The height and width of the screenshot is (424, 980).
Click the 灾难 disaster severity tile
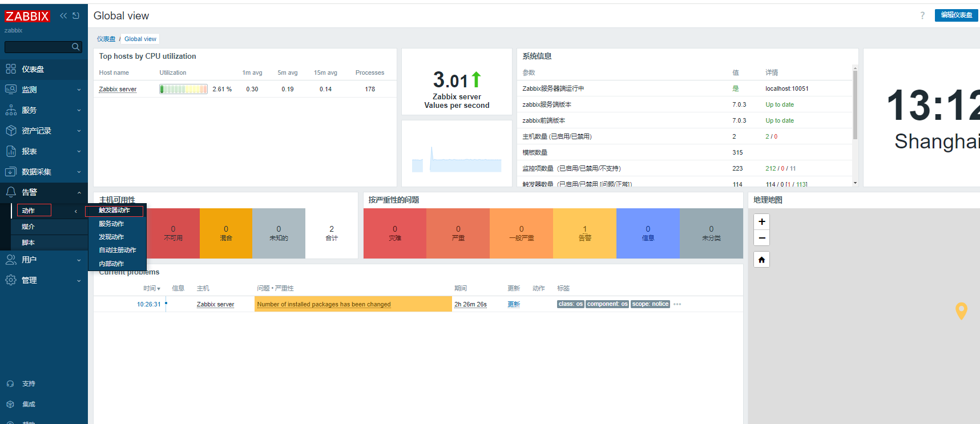click(395, 233)
